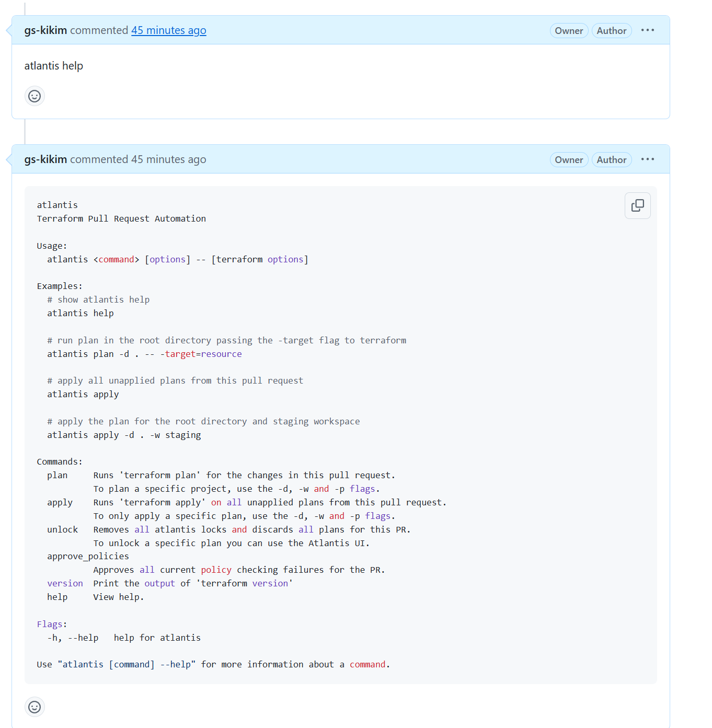Click 'plan' command name in Commands list
This screenshot has width=712, height=728.
click(58, 475)
